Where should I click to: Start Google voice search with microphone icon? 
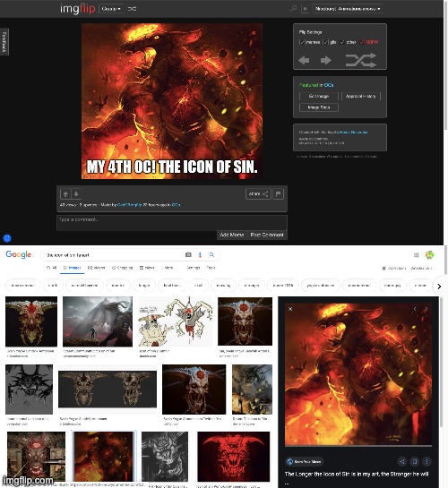[200, 255]
